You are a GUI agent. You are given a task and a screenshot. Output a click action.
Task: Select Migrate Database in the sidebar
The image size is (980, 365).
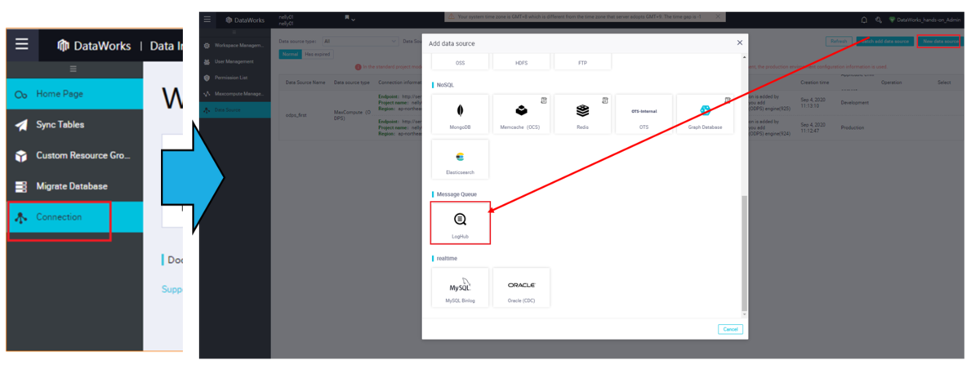point(74,186)
